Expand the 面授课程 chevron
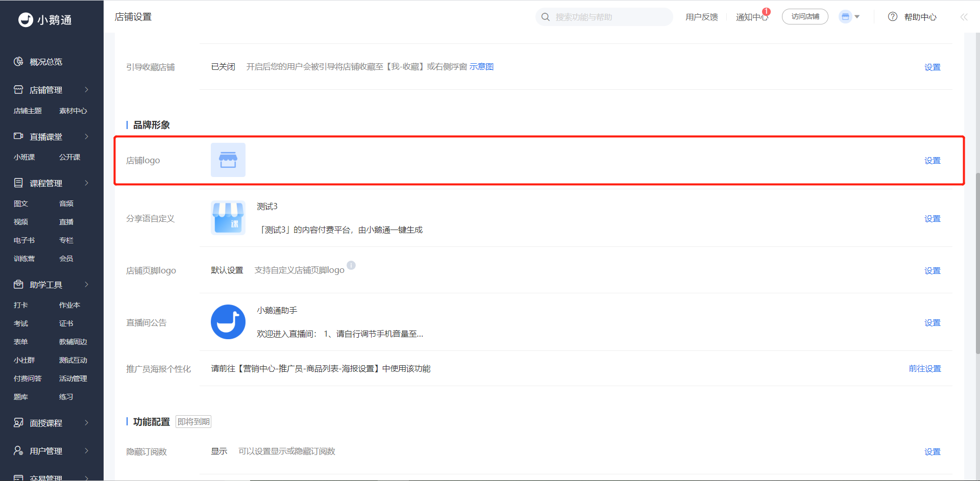980x481 pixels. [86, 423]
